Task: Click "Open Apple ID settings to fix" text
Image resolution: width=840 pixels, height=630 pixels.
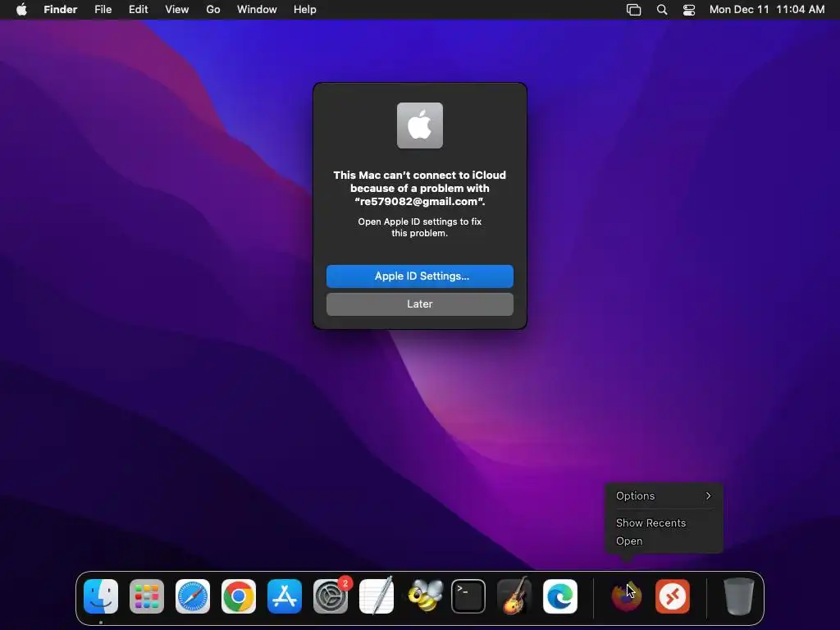Action: tap(420, 221)
